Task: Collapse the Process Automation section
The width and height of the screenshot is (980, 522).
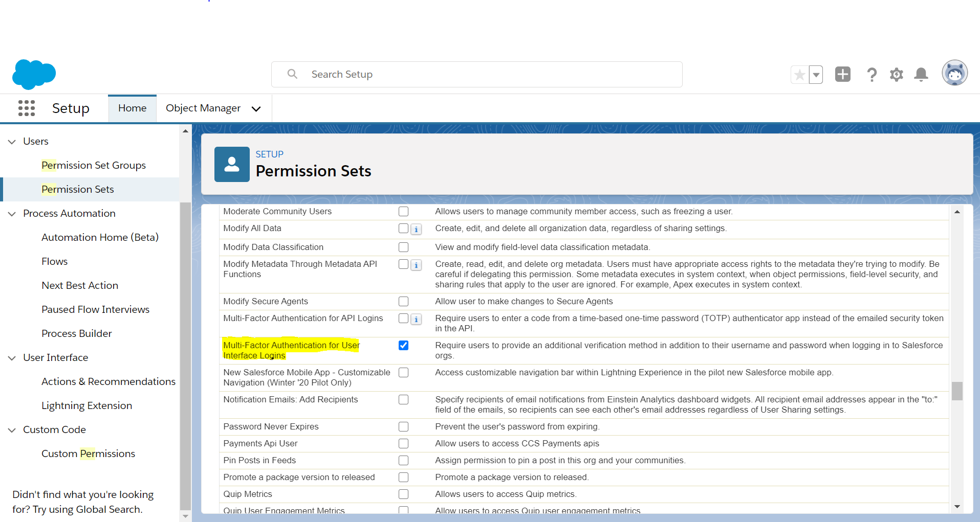Action: (12, 213)
